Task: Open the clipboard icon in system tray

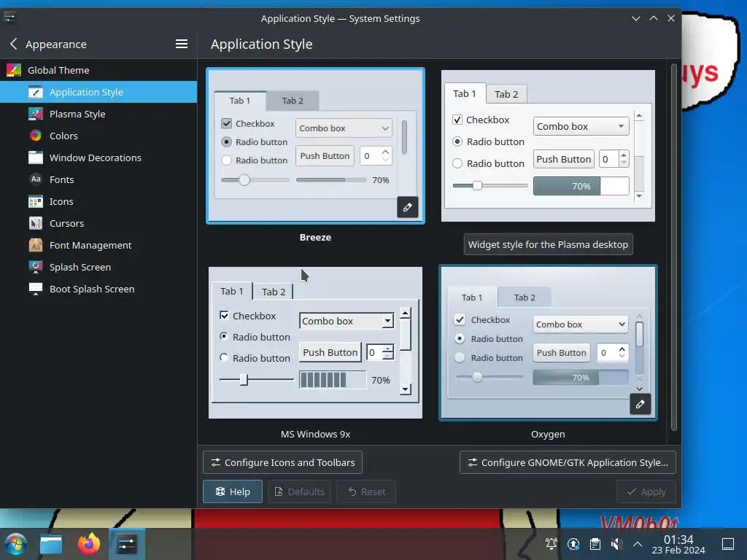Action: [595, 544]
